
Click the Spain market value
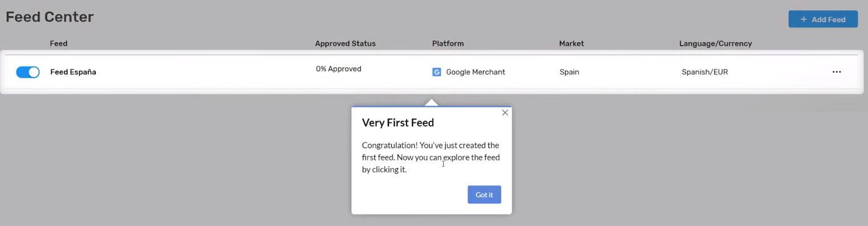click(x=569, y=72)
